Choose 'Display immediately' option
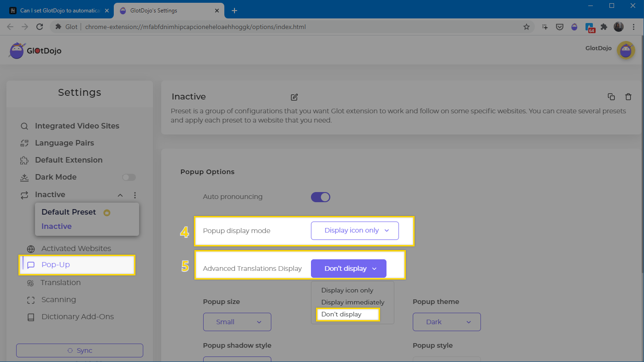 pyautogui.click(x=353, y=303)
